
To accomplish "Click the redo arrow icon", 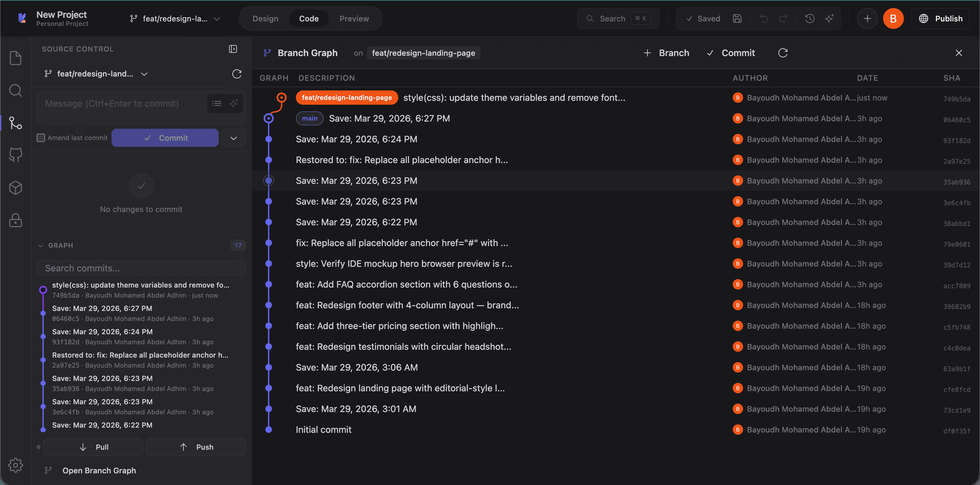I will (783, 18).
